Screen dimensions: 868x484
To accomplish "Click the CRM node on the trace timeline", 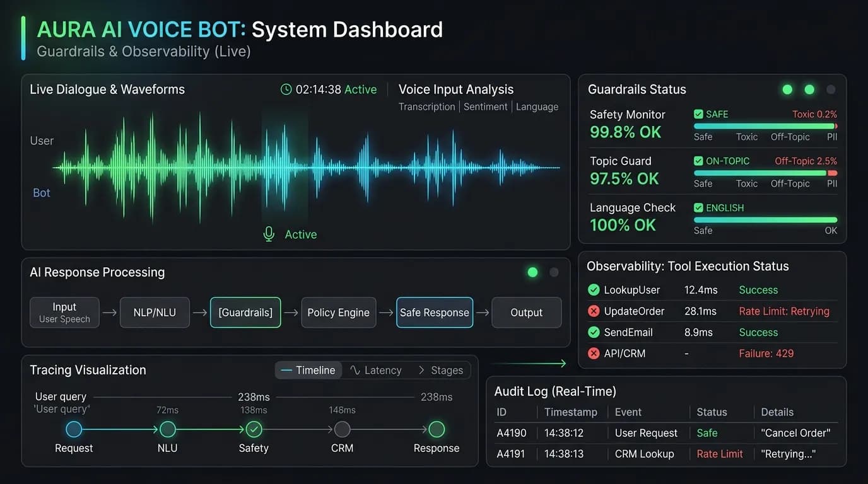I will pos(342,429).
